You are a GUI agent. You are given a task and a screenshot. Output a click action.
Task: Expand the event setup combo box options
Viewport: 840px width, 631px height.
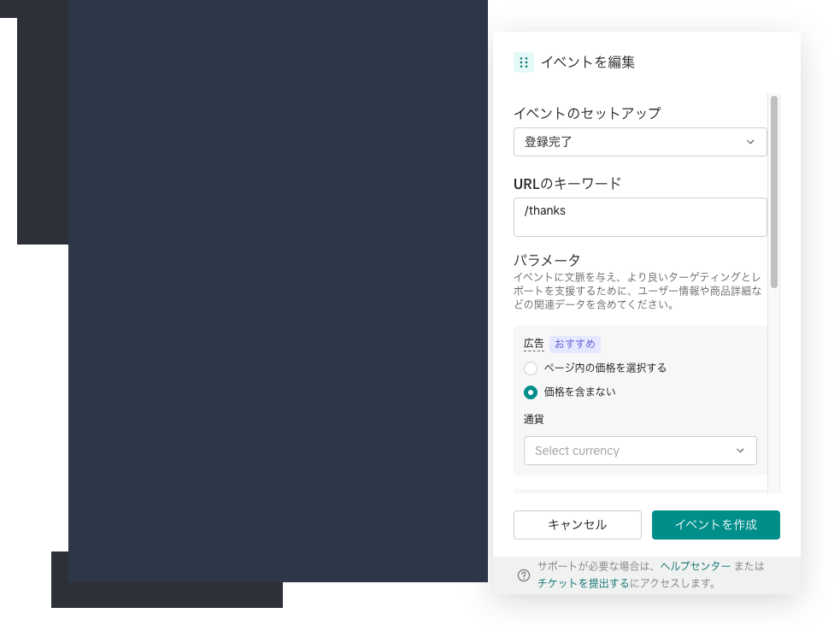pos(640,142)
